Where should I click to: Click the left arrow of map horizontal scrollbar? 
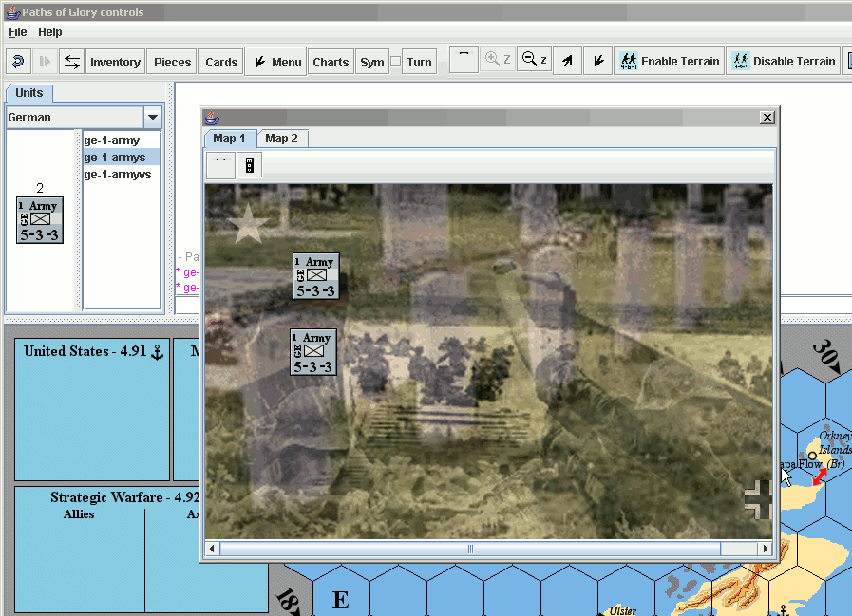(212, 549)
